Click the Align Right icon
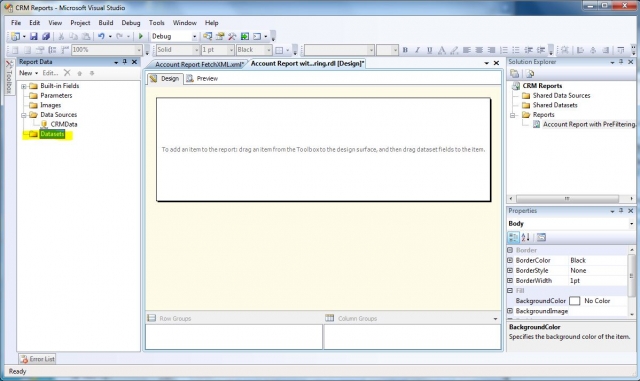The height and width of the screenshot is (381, 640). (x=491, y=50)
